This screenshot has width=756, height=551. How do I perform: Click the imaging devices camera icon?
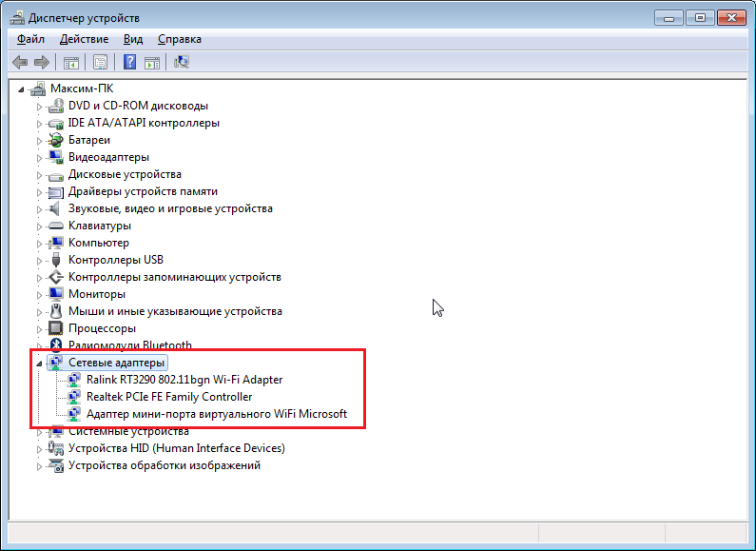[56, 465]
